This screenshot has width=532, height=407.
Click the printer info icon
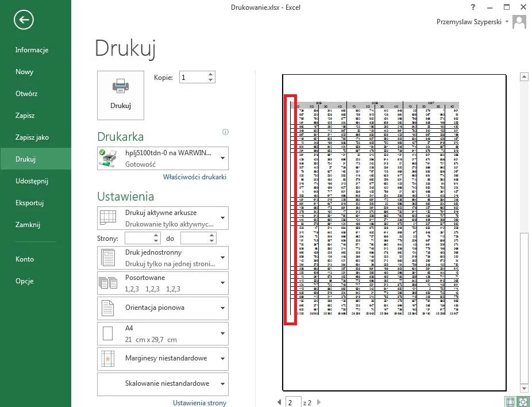[x=225, y=132]
